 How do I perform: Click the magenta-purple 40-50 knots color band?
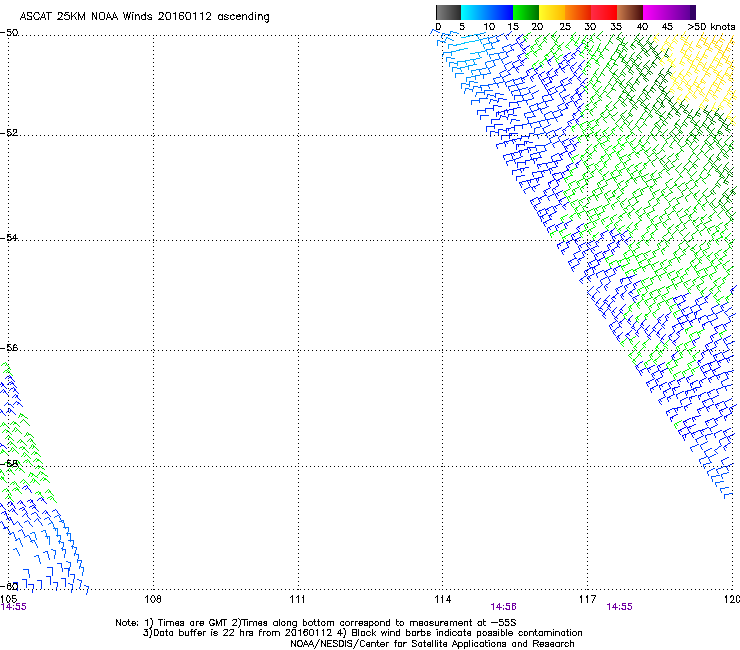(669, 12)
